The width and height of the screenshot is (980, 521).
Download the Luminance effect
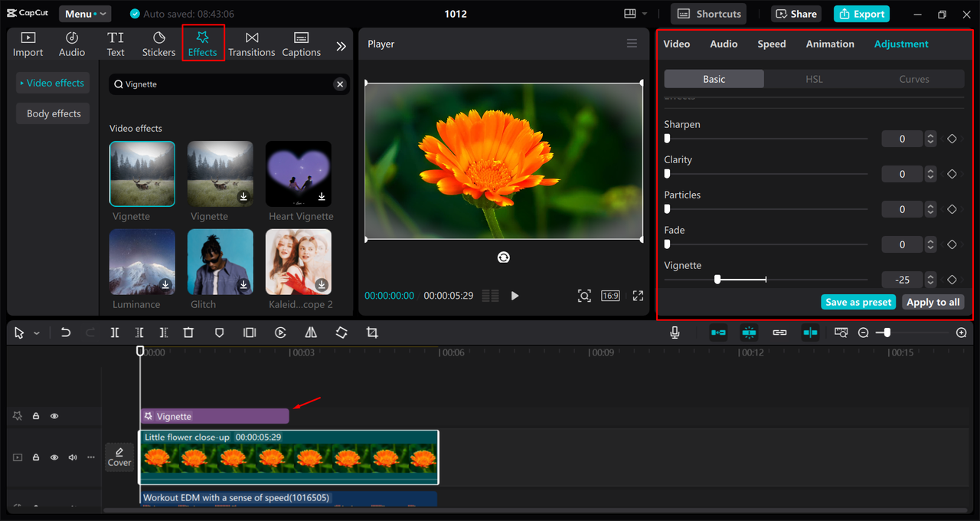pos(165,285)
